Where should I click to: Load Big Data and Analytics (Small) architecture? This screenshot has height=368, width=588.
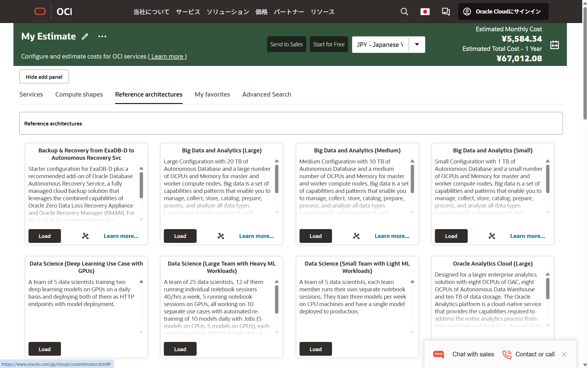(x=451, y=236)
